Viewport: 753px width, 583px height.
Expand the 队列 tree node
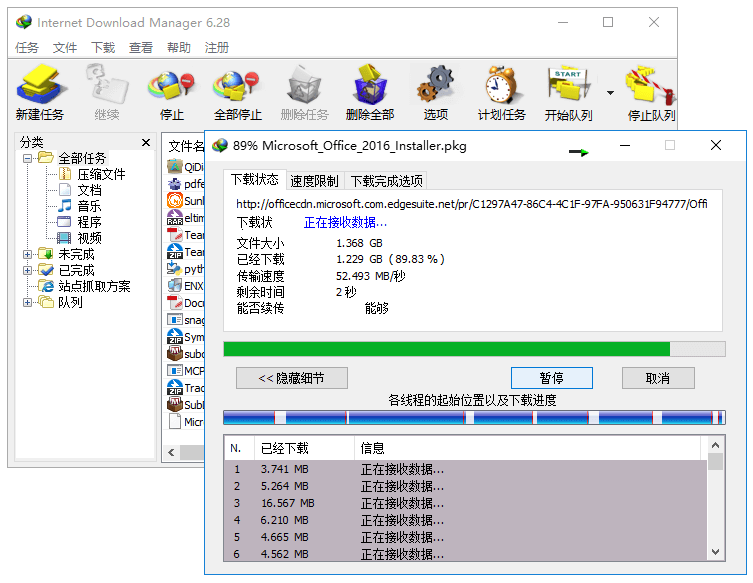tap(27, 302)
